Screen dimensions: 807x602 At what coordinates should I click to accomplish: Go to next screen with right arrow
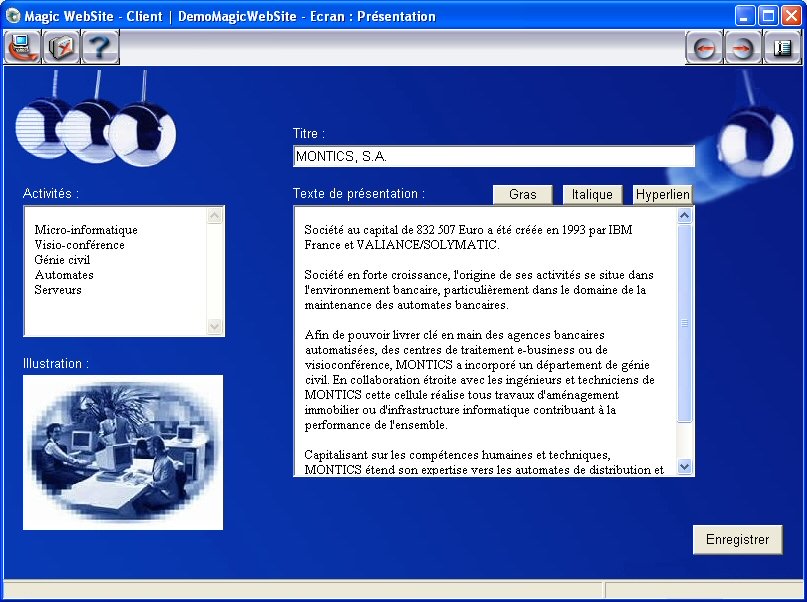point(743,48)
